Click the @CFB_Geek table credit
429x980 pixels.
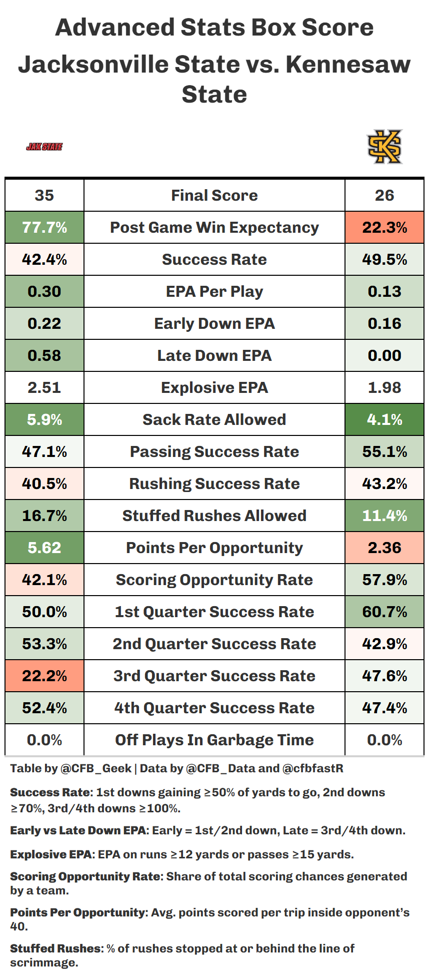95,768
